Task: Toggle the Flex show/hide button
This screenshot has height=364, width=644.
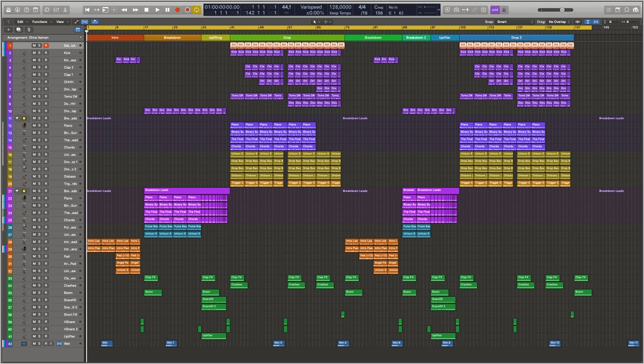Action: pos(85,22)
